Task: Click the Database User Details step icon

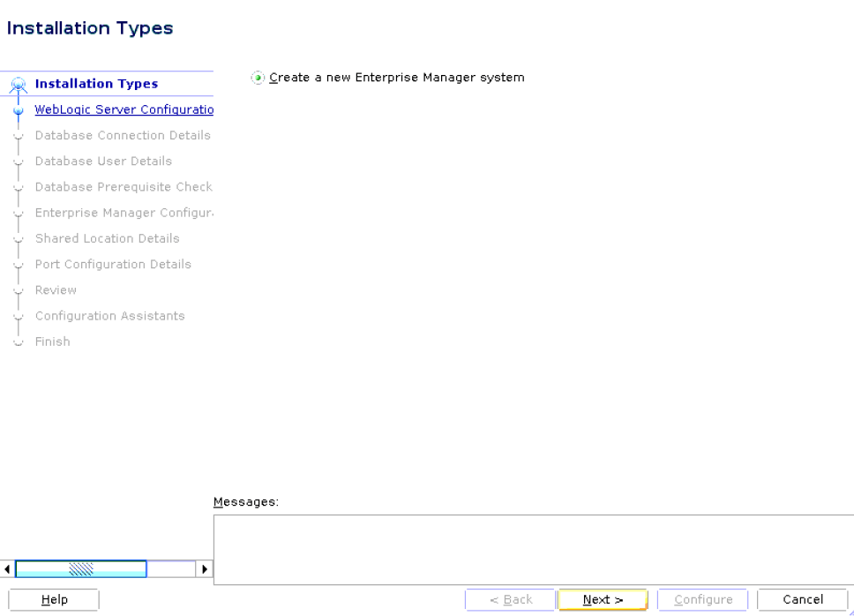Action: point(18,161)
